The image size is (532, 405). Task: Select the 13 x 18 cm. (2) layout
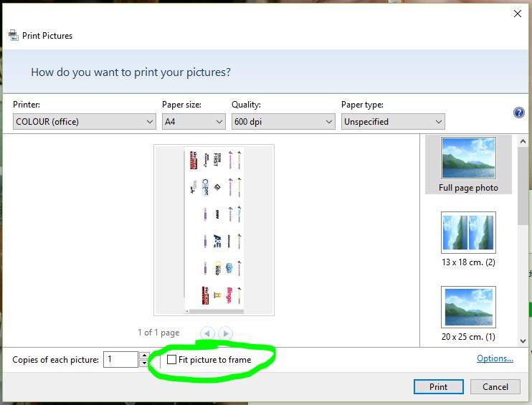coord(468,239)
